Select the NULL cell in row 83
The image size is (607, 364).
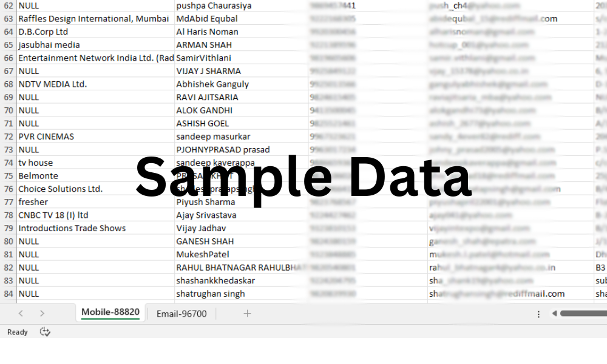click(96, 280)
